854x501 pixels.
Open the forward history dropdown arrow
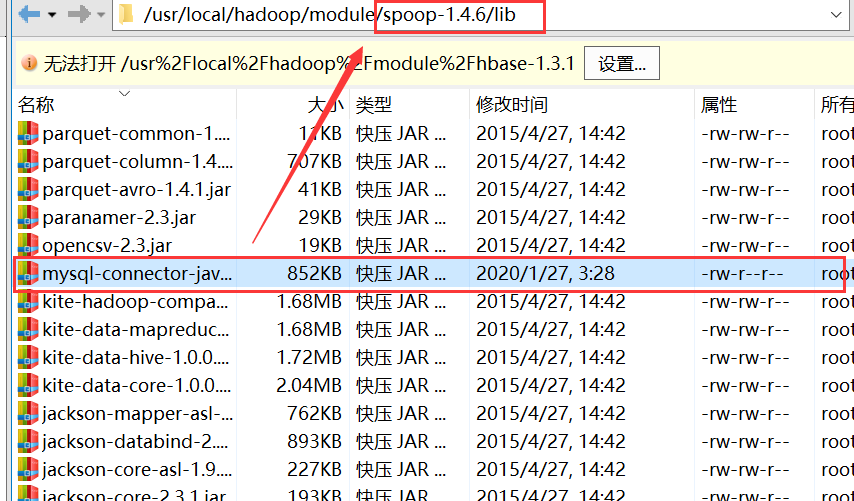coord(101,15)
